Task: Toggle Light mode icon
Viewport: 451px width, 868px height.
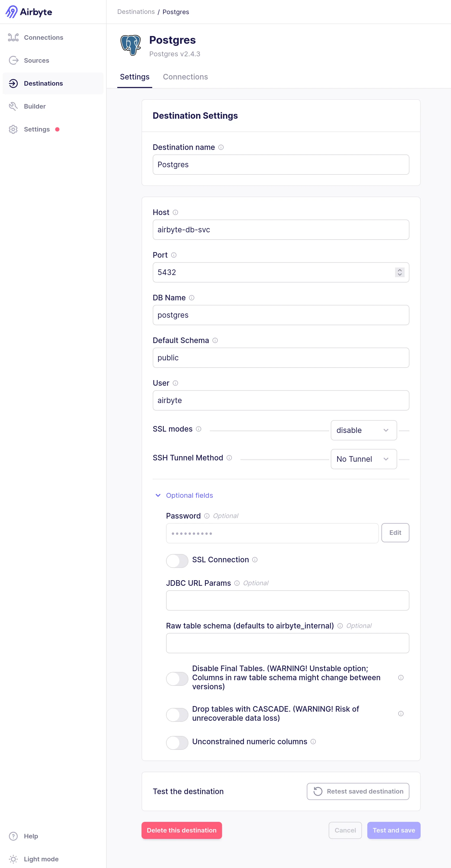Action: click(x=13, y=859)
